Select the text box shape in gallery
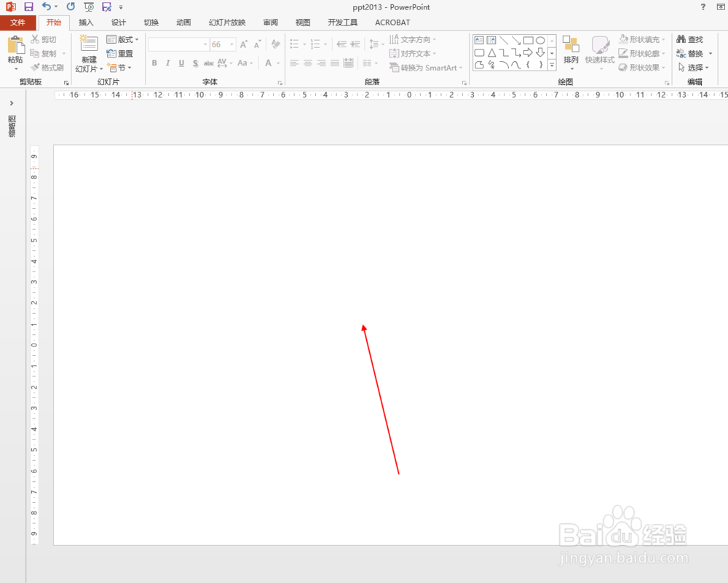This screenshot has width=728, height=583. tap(479, 40)
